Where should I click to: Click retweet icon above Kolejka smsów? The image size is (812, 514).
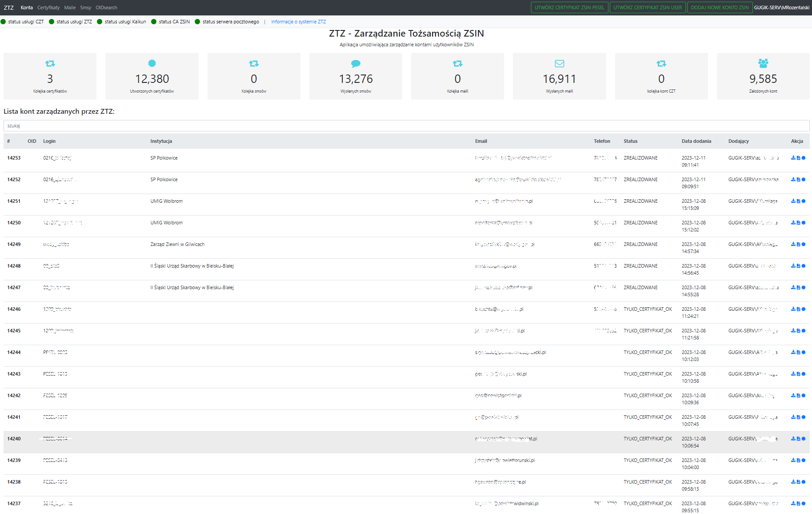[254, 63]
